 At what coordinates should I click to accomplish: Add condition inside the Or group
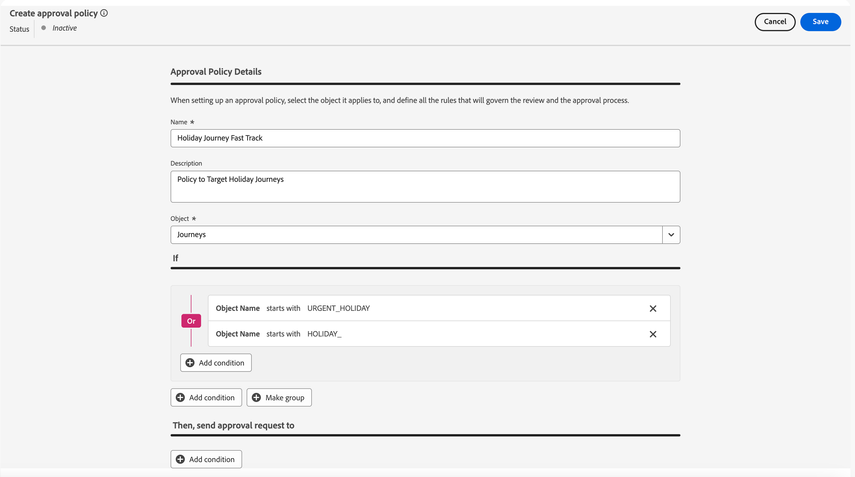[216, 363]
